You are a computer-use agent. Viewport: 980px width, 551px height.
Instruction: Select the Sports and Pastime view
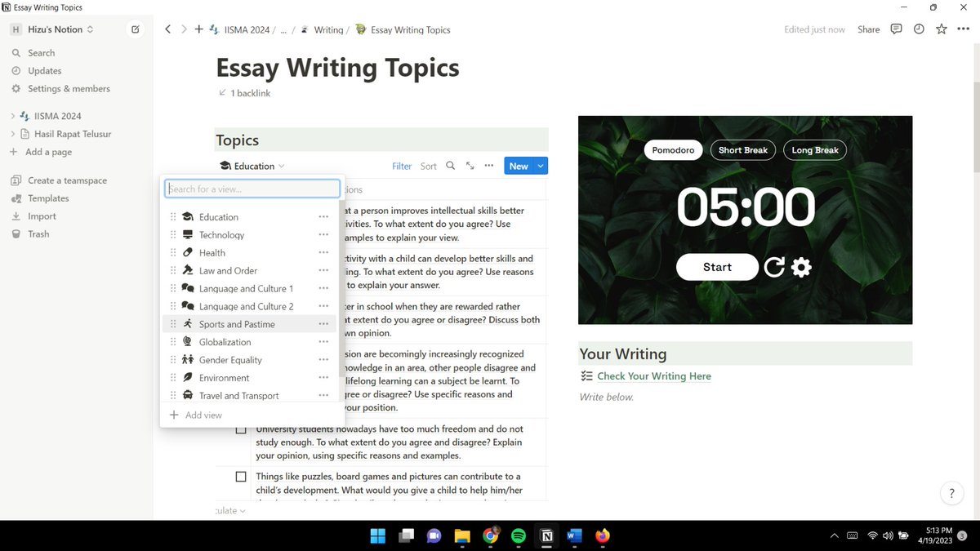point(237,324)
